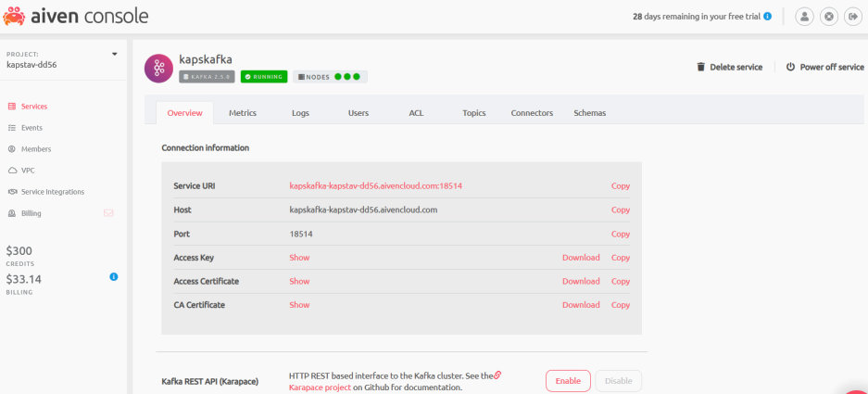Show the CA Certificate
This screenshot has width=868, height=394.
click(299, 305)
